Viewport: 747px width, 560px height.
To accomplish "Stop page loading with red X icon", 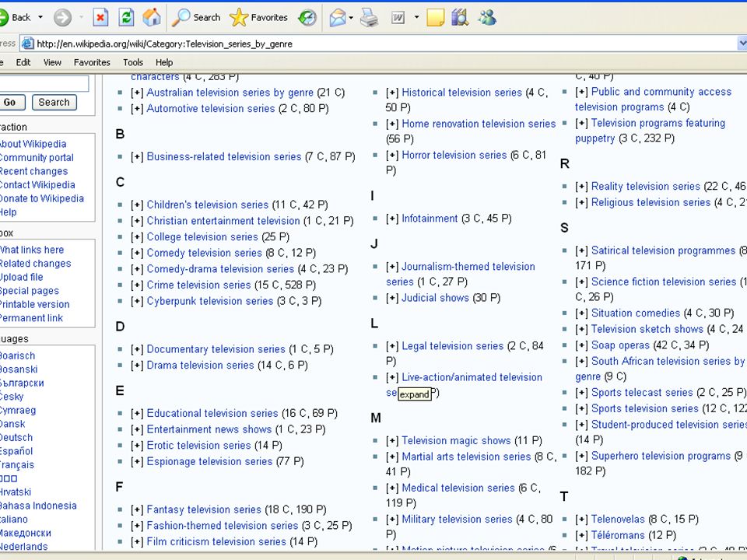I will [100, 18].
